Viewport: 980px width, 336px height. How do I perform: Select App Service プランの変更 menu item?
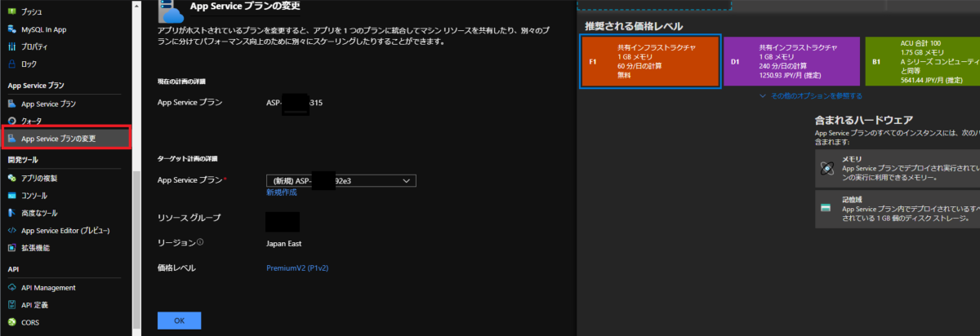point(65,138)
